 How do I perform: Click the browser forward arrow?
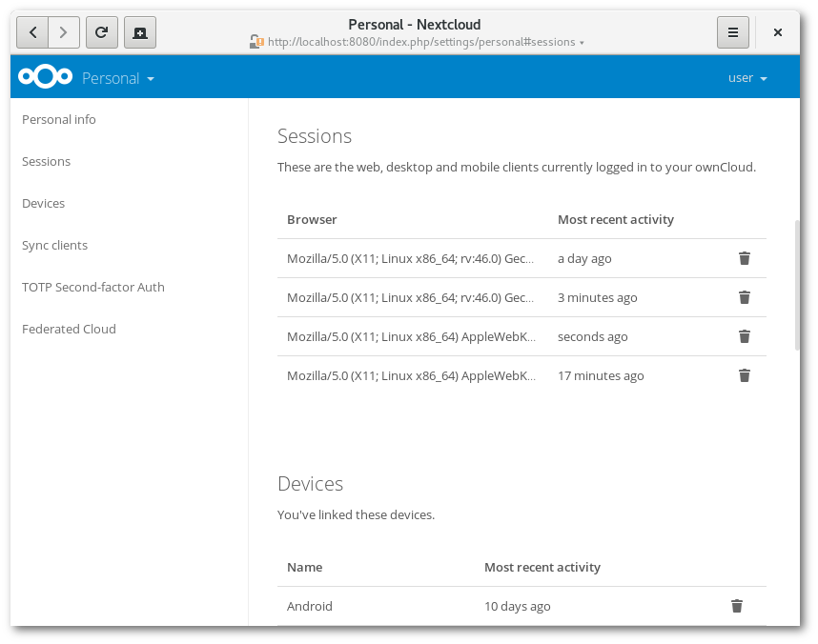(63, 31)
